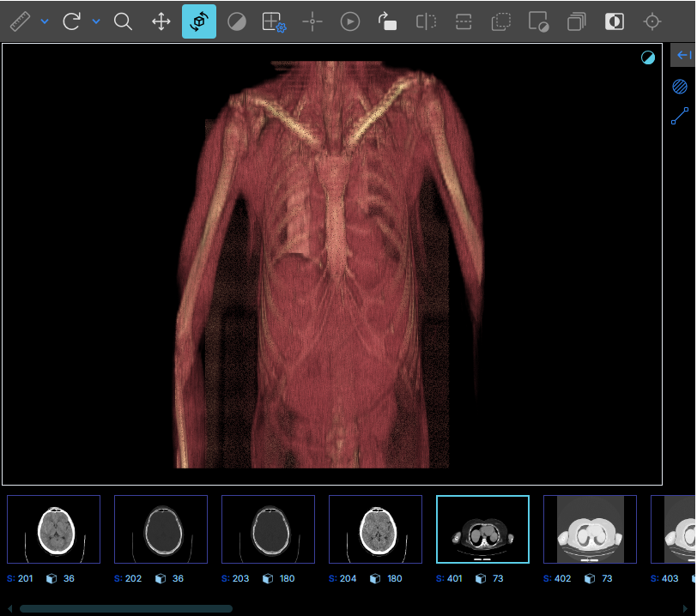Start cine playback
This screenshot has width=697, height=616.
(350, 21)
